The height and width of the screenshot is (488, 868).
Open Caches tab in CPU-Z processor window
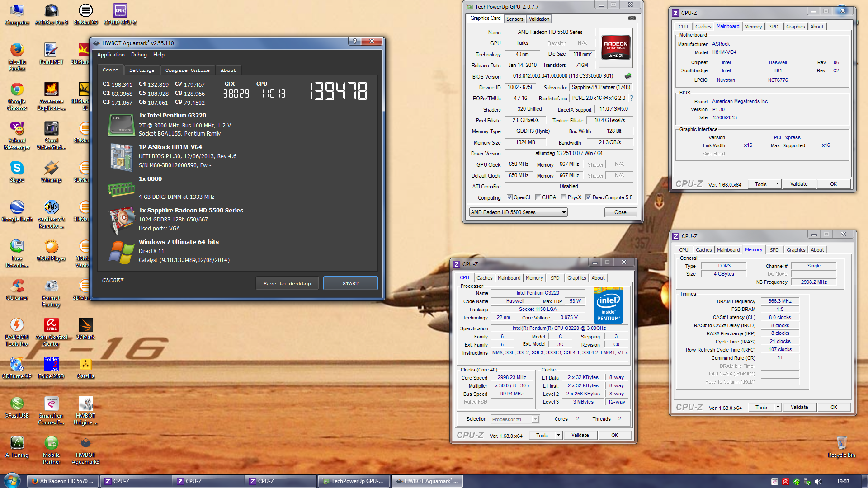[484, 278]
